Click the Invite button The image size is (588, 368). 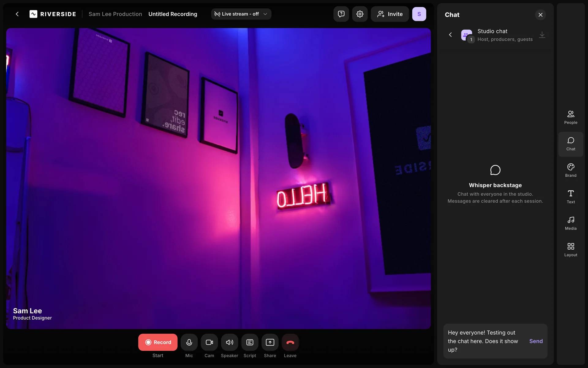coord(390,14)
